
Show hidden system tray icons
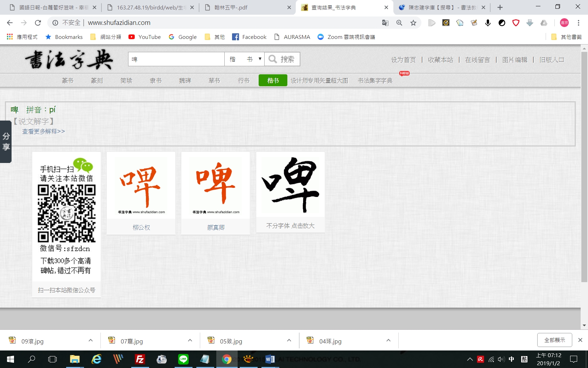[x=470, y=359]
